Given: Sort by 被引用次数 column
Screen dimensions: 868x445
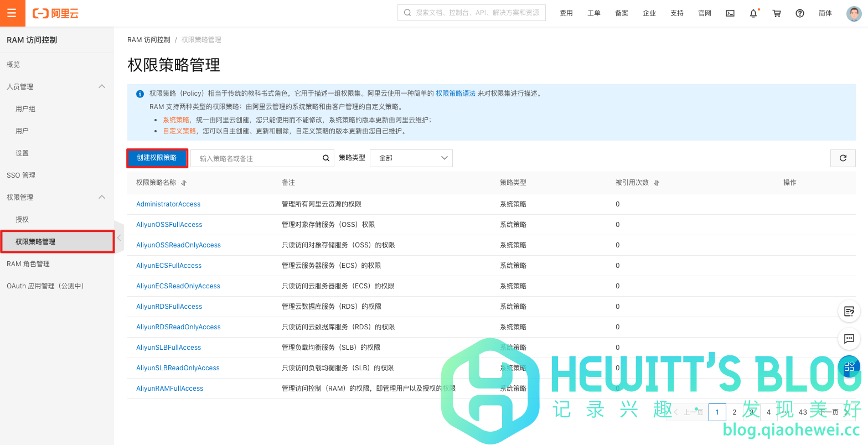Looking at the screenshot, I should pos(657,183).
